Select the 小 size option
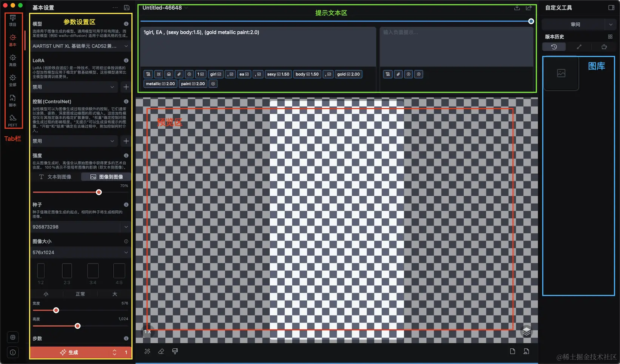Screen dimensions: 620x364 pyautogui.click(x=46, y=294)
